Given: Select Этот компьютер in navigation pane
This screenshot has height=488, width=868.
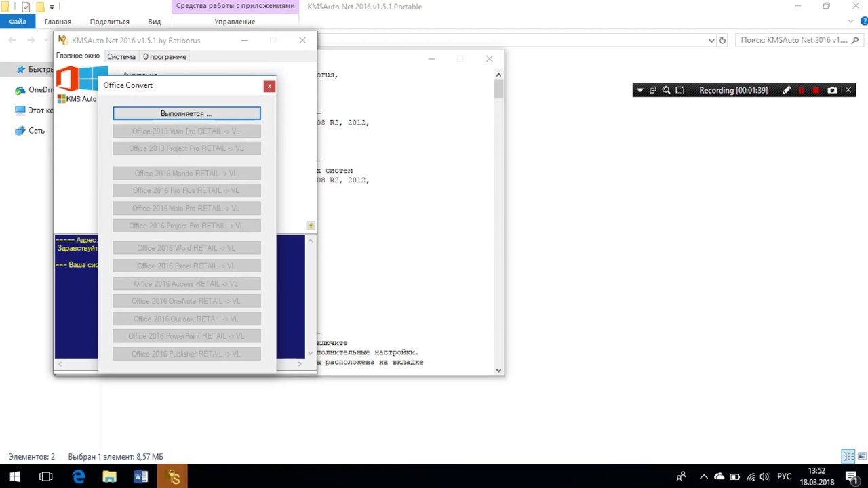Looking at the screenshot, I should (x=35, y=110).
